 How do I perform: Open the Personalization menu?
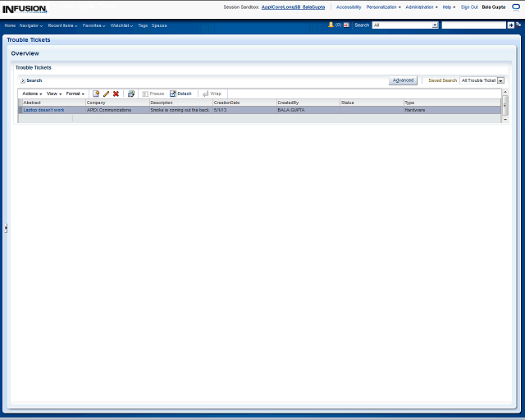(x=383, y=7)
